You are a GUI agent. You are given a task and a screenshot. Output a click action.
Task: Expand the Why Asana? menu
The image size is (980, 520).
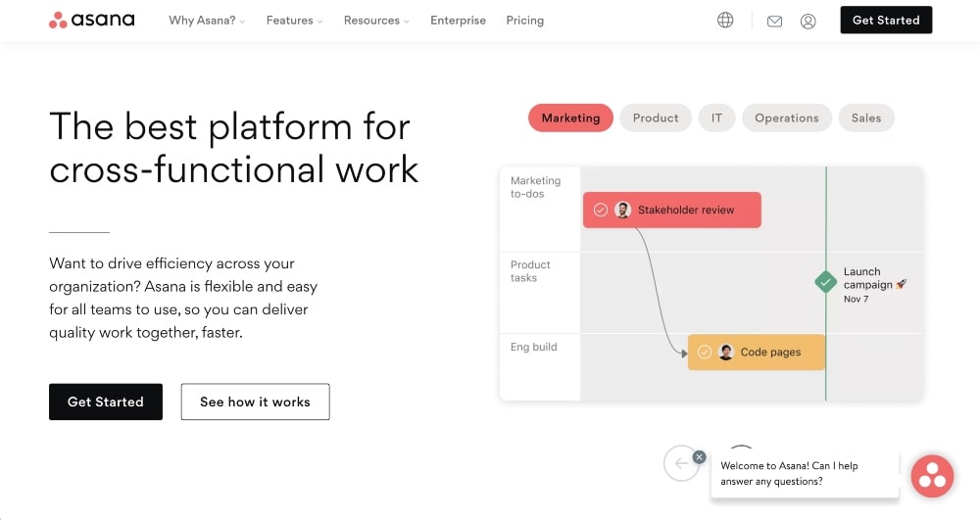tap(207, 21)
